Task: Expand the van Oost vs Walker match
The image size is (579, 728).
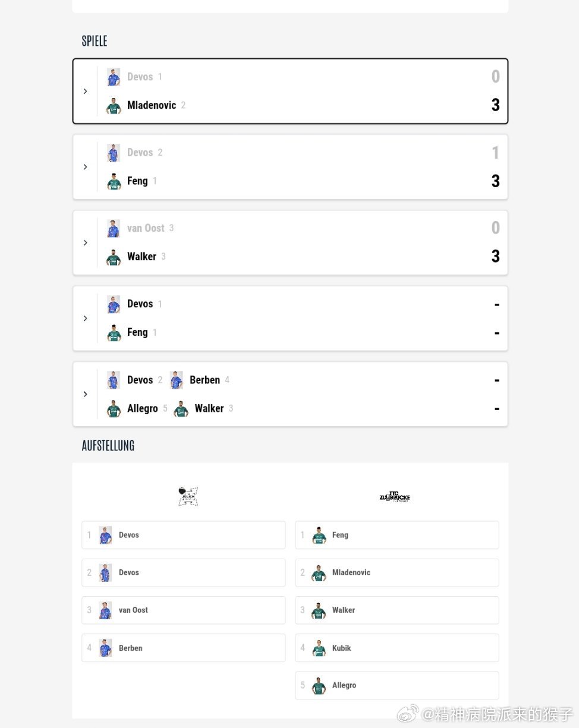Action: tap(85, 242)
